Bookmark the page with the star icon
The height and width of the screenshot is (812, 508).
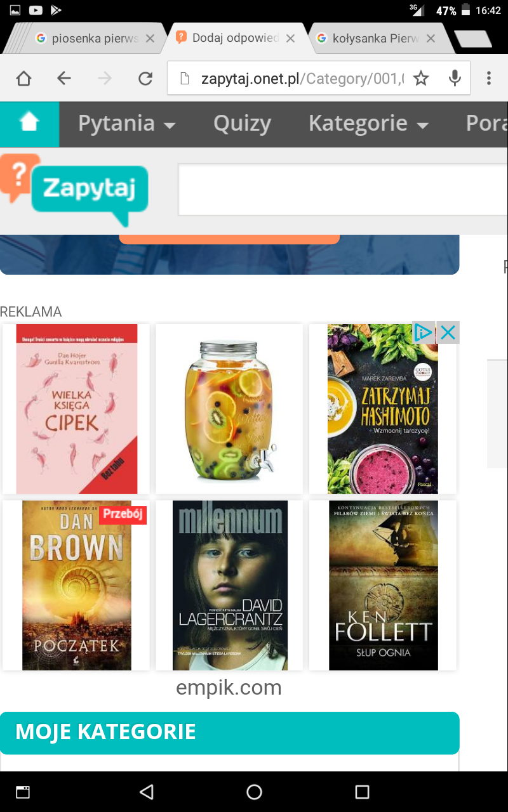421,79
